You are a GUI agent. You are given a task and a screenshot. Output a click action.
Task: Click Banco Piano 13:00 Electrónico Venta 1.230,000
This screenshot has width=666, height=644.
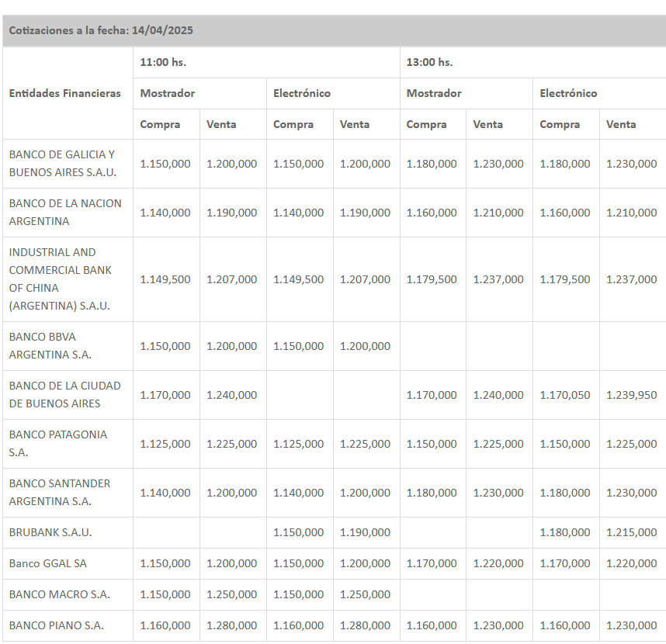(632, 625)
